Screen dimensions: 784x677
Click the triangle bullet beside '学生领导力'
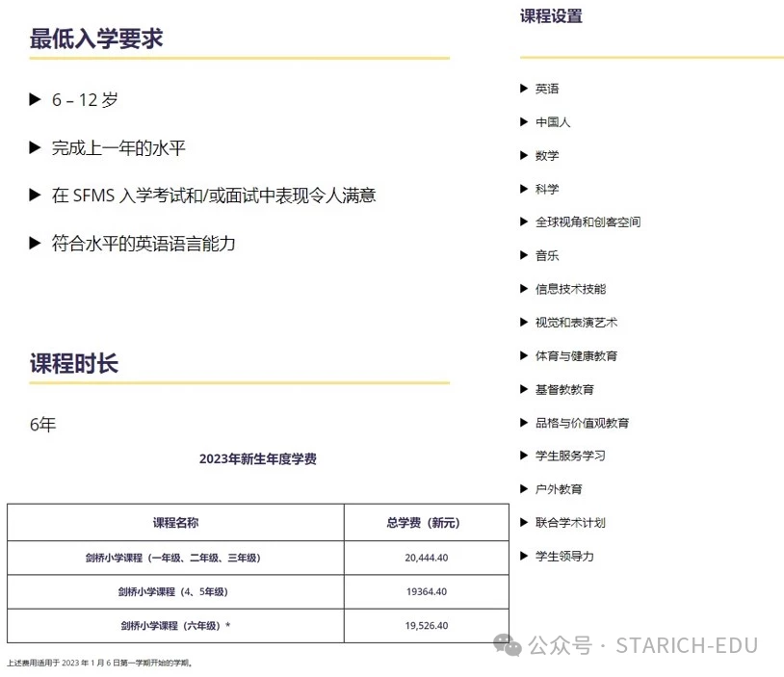[x=524, y=556]
